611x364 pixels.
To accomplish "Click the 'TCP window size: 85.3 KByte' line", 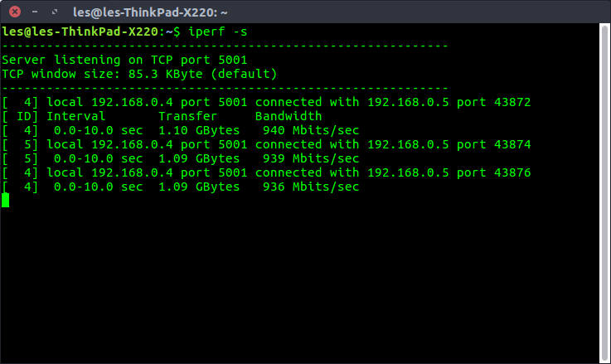I will 139,74.
